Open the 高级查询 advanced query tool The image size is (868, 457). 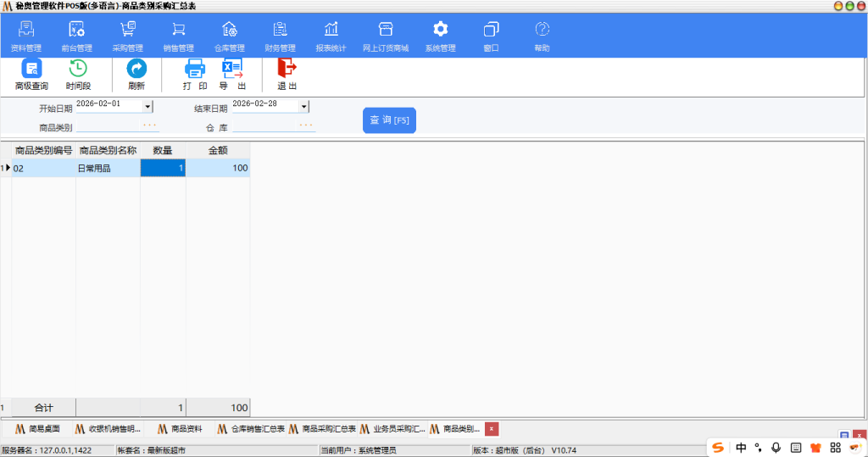(31, 75)
